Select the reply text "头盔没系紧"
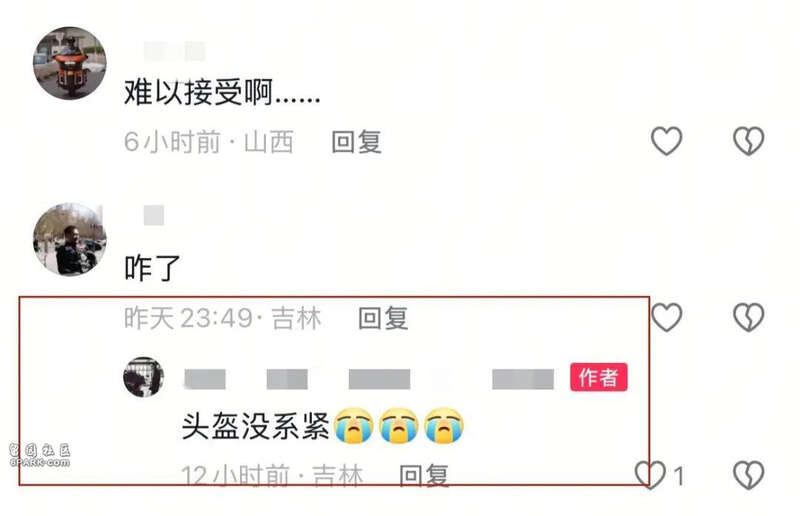The image size is (800, 516). pos(256,426)
